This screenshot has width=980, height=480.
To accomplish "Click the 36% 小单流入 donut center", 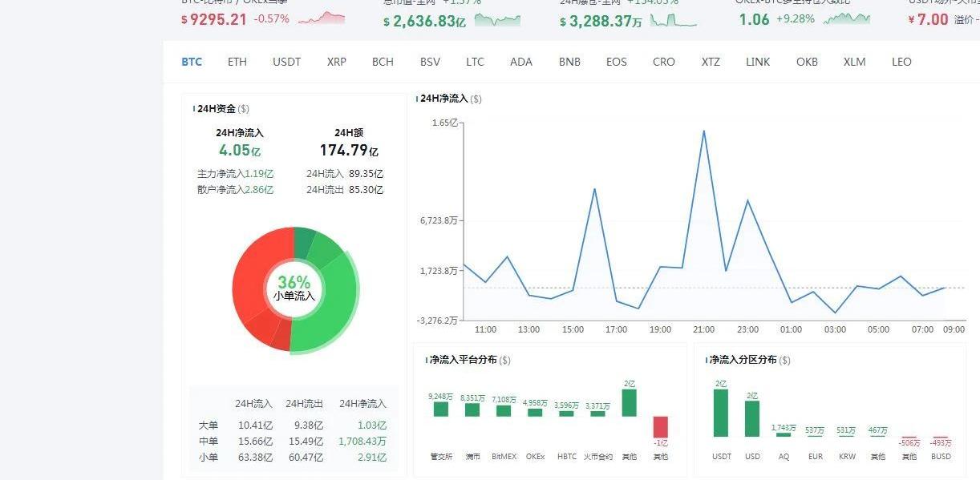I will point(294,288).
